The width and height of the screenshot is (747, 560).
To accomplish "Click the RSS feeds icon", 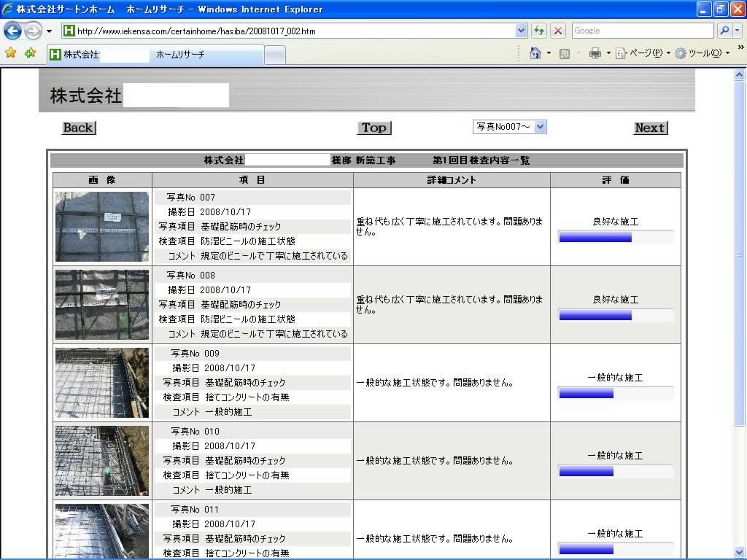I will [564, 54].
